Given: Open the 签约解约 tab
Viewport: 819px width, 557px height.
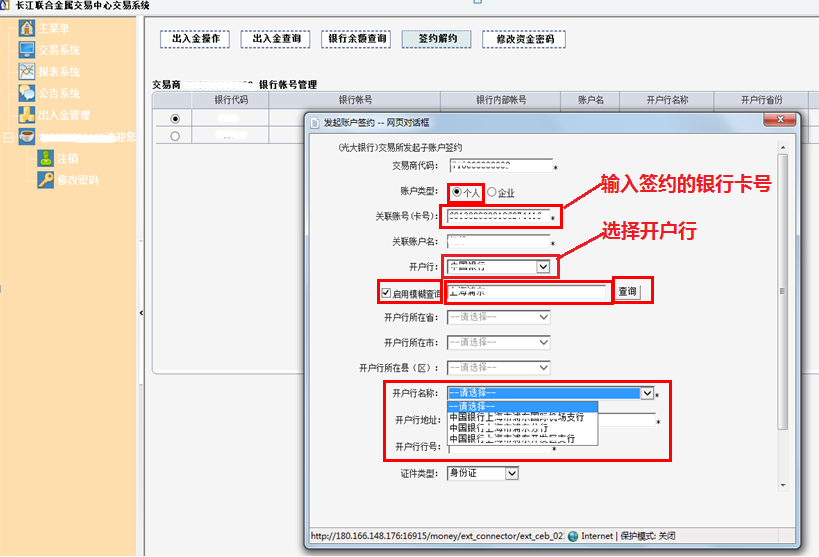Looking at the screenshot, I should (437, 39).
